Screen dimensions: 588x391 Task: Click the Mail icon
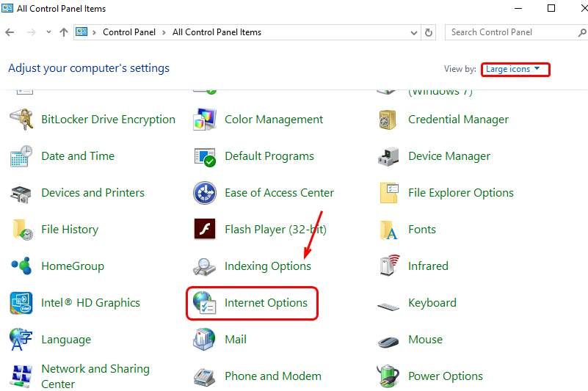[204, 339]
